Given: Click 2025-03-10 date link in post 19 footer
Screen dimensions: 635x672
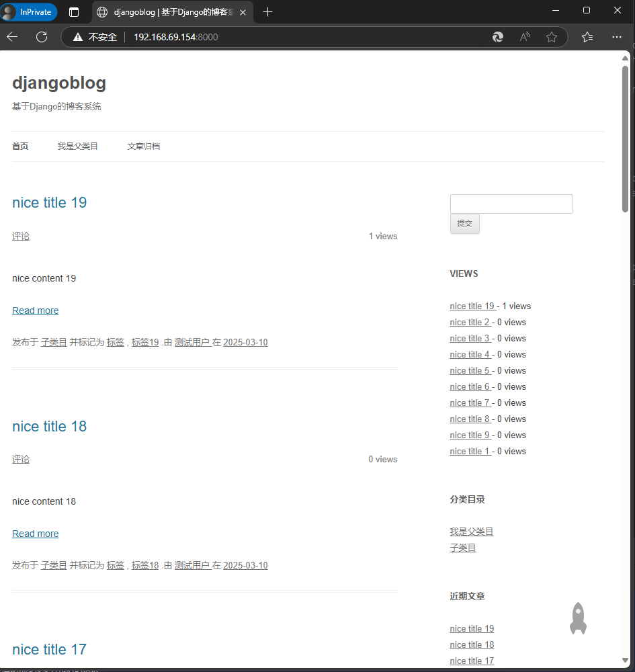Looking at the screenshot, I should pyautogui.click(x=245, y=343).
